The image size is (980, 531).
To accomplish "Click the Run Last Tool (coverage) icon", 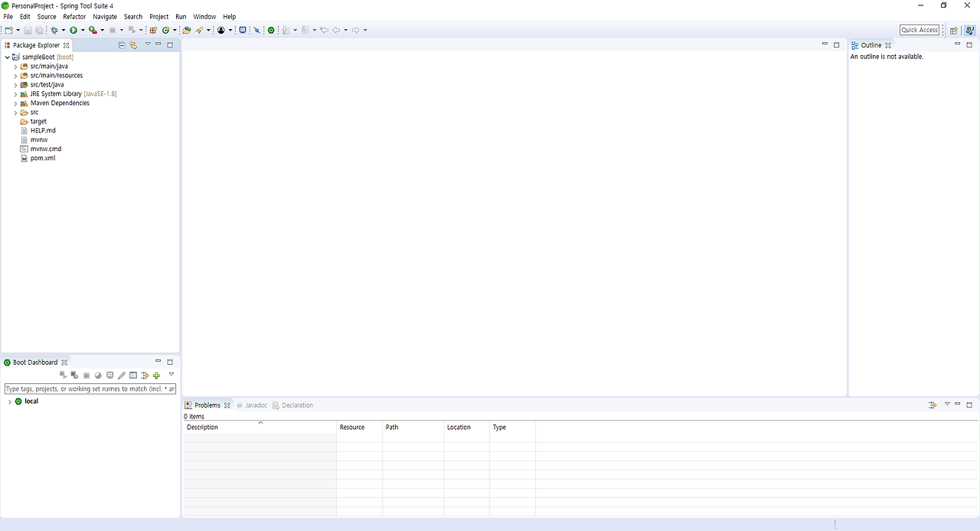I will 93,30.
